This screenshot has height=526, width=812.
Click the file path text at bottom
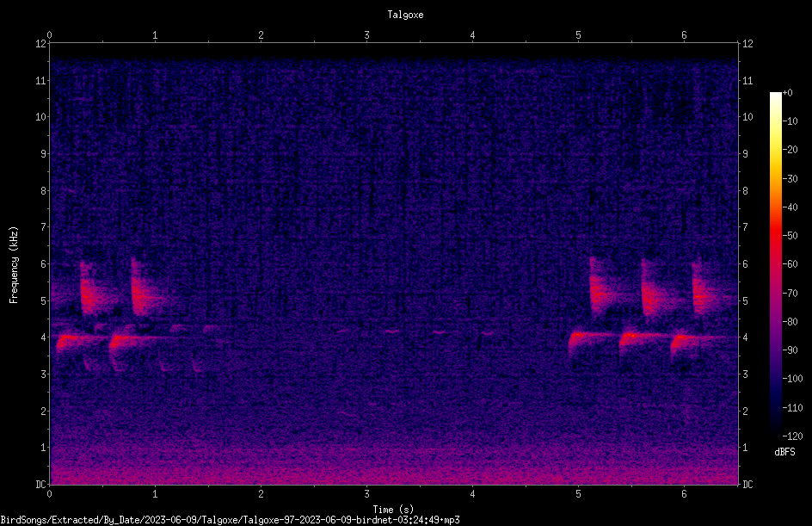[x=230, y=520]
